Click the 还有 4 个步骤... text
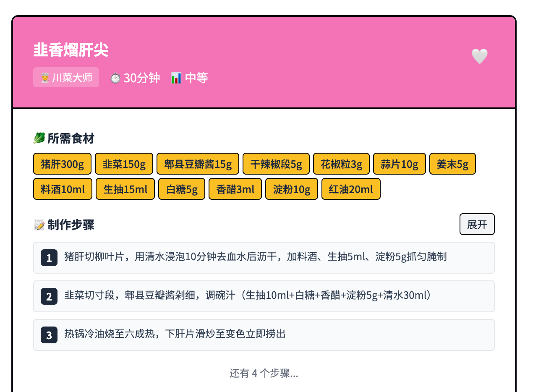The width and height of the screenshot is (533, 392). [264, 373]
